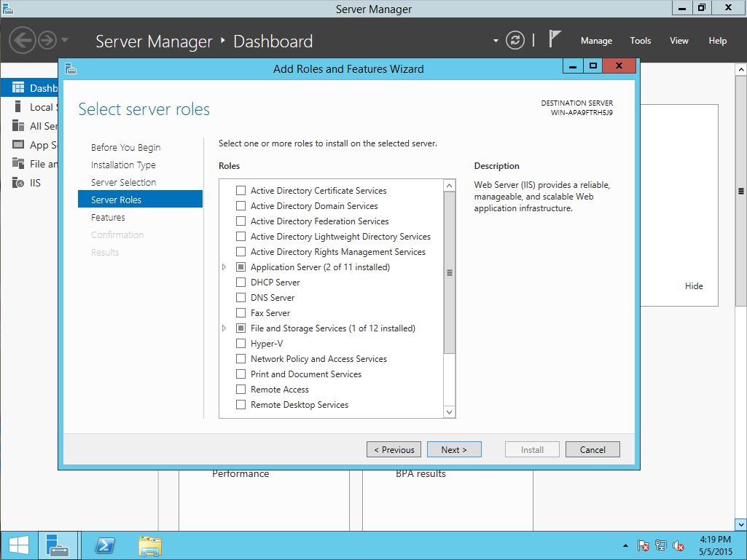The image size is (747, 560).
Task: Open the Notifications flag
Action: (554, 39)
